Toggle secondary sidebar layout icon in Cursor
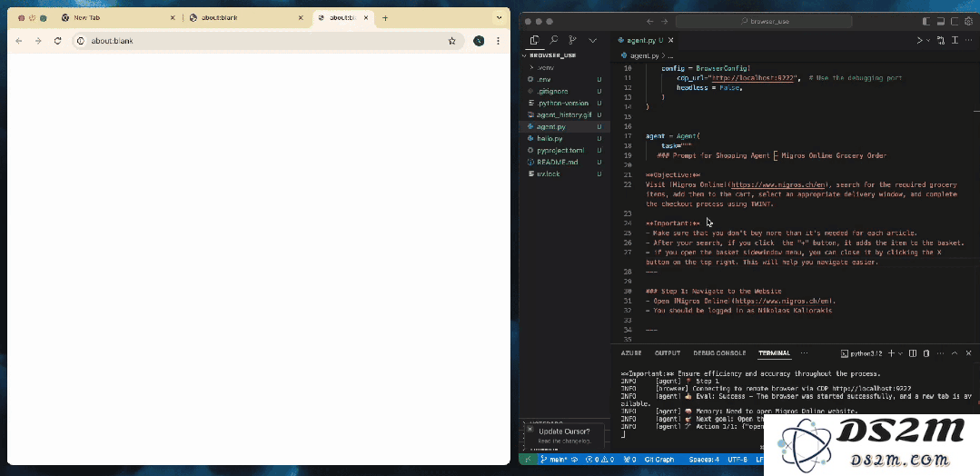980x476 pixels. [954, 21]
